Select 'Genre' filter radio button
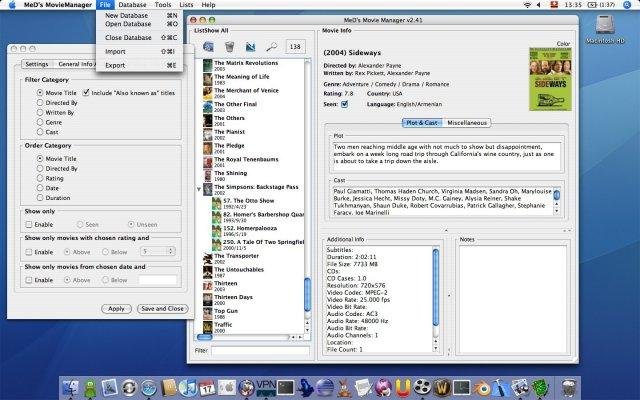Screen dimensions: 640x400 pyautogui.click(x=40, y=122)
